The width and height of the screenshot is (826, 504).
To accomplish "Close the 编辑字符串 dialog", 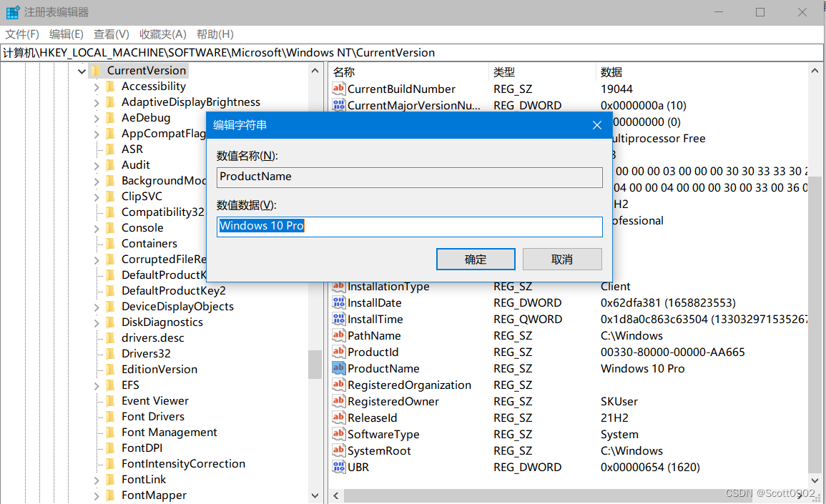I will click(597, 125).
